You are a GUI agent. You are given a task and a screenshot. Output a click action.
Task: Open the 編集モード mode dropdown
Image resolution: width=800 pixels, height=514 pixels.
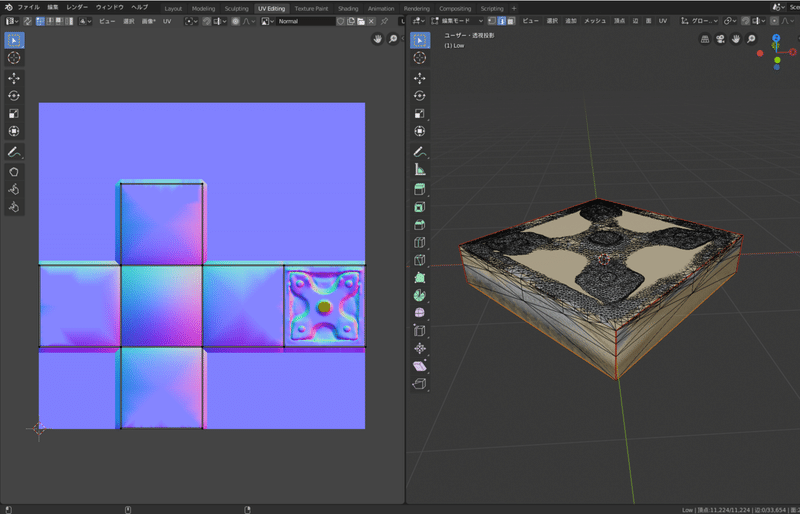pyautogui.click(x=457, y=21)
